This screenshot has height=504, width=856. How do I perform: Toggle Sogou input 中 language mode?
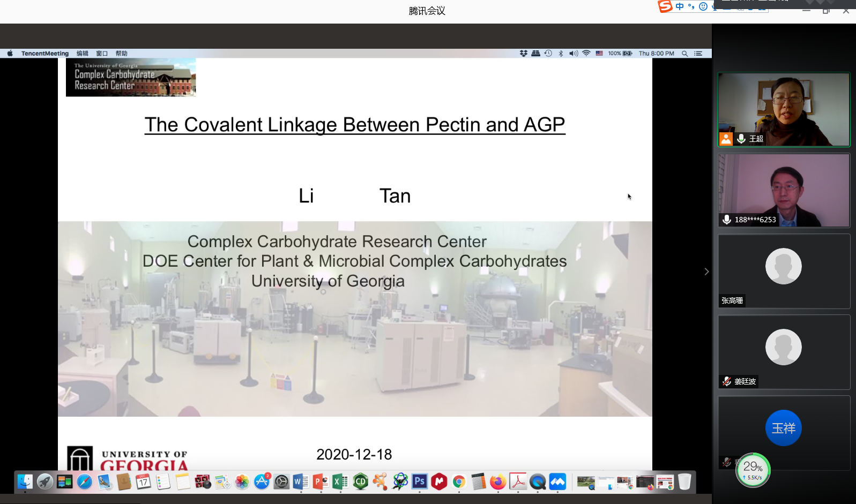tap(680, 6)
